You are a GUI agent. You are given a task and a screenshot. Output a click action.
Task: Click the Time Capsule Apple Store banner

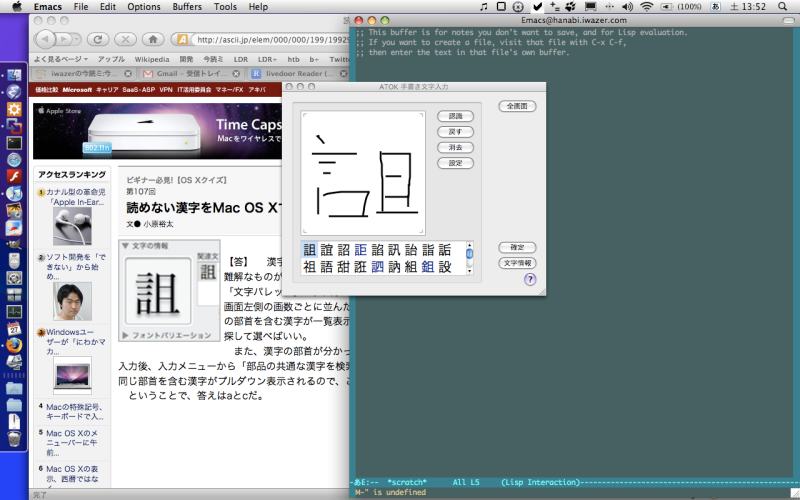[158, 131]
